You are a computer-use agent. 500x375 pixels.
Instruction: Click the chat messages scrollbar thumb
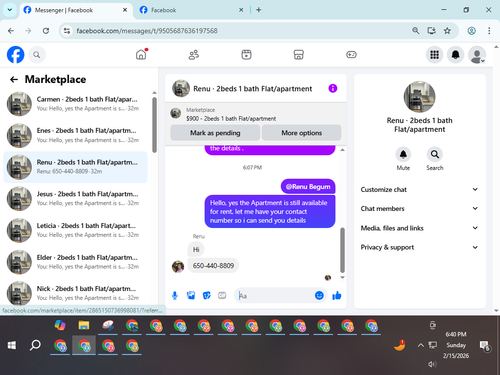coord(342,250)
